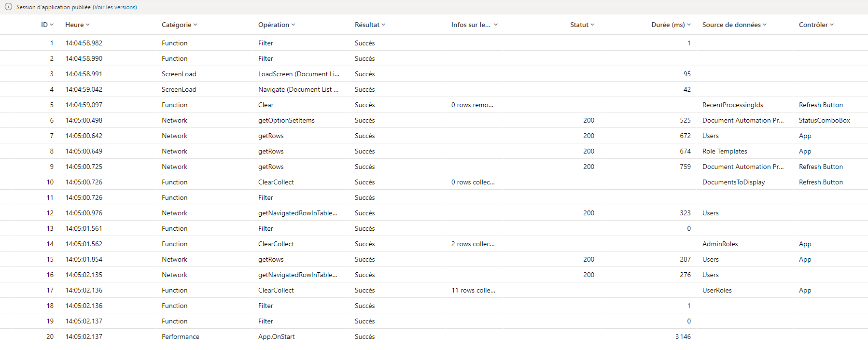The image size is (868, 350).
Task: Click "Refresh Button" in the DocumentsToDisplay row
Action: click(x=821, y=182)
